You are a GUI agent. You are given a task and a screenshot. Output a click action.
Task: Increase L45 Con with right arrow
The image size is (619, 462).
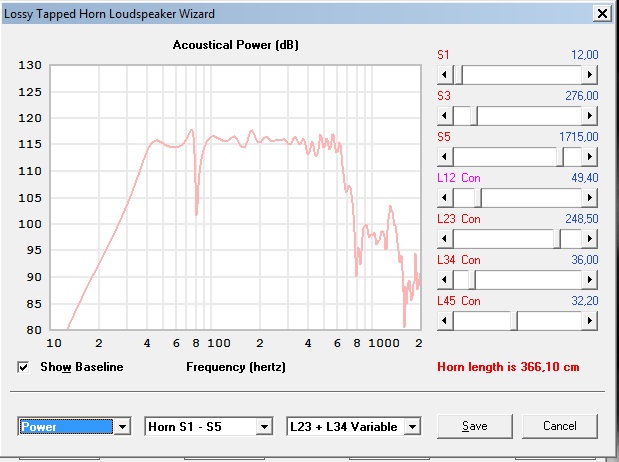(589, 321)
